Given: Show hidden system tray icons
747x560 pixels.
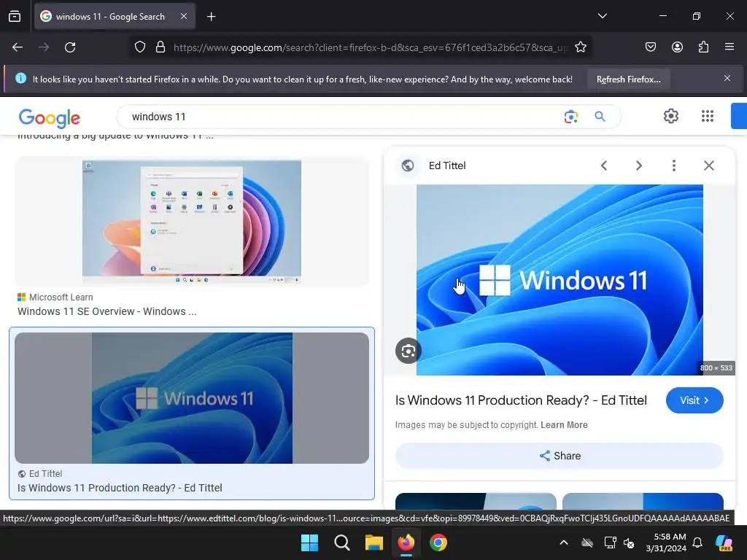Looking at the screenshot, I should 564,542.
